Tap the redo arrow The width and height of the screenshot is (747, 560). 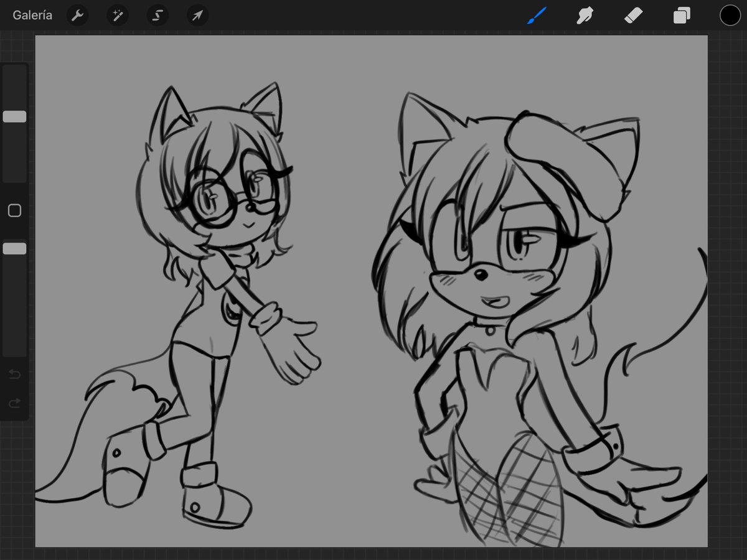[x=14, y=403]
